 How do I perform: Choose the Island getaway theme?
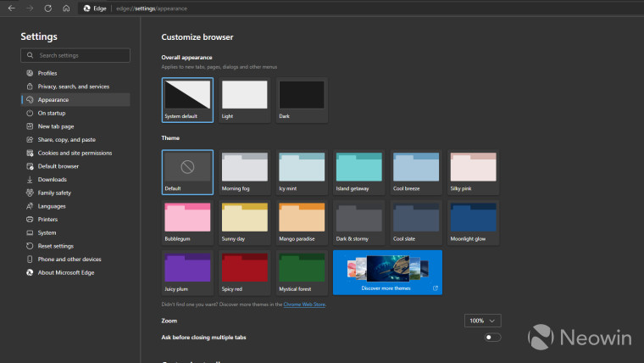[x=358, y=172]
